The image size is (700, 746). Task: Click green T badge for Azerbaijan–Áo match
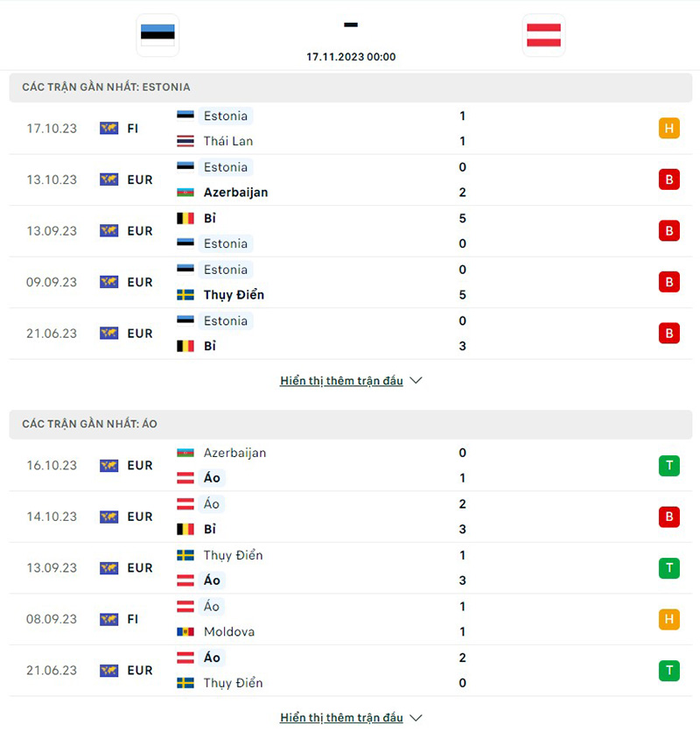(x=669, y=466)
